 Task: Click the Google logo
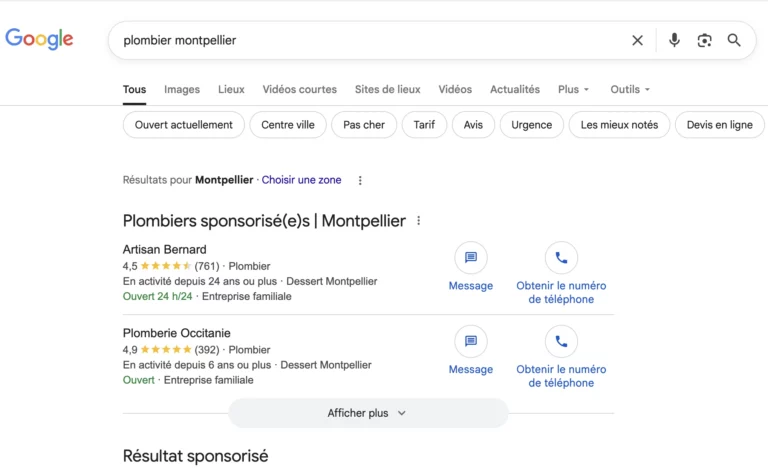pos(39,39)
